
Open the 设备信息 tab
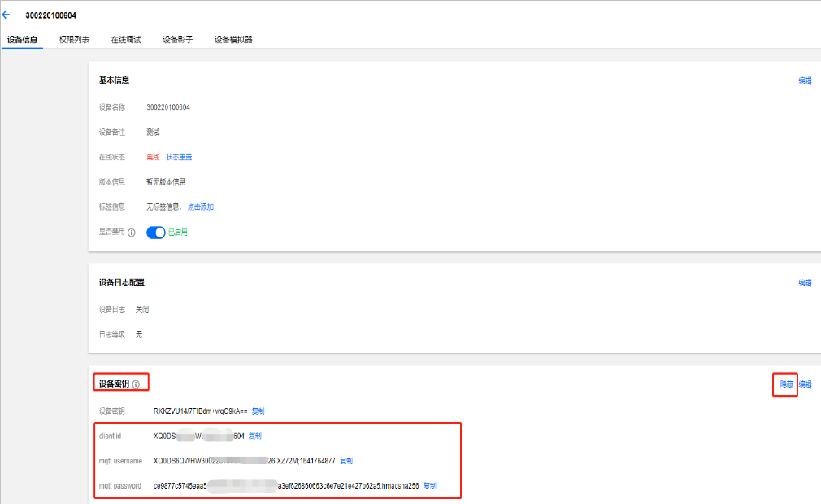(22, 39)
